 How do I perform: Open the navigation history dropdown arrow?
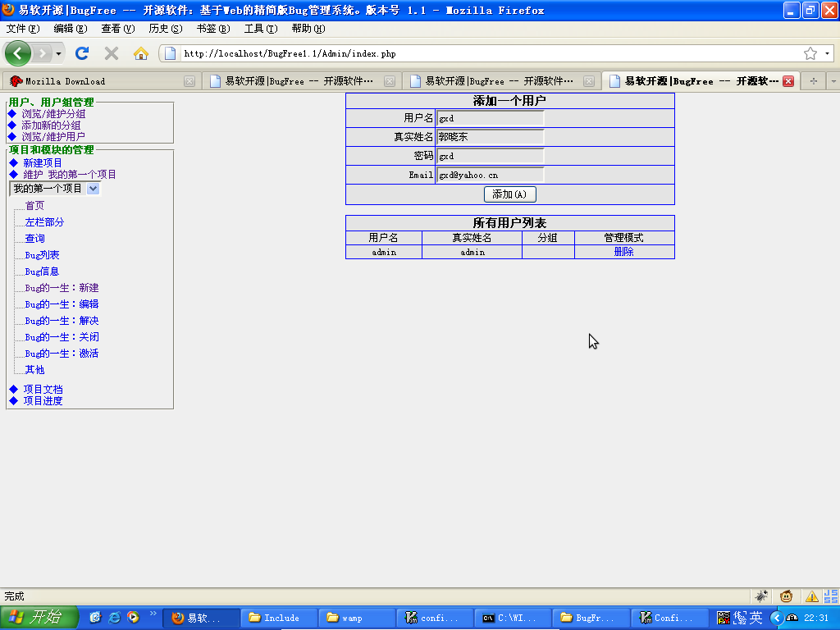click(x=58, y=53)
